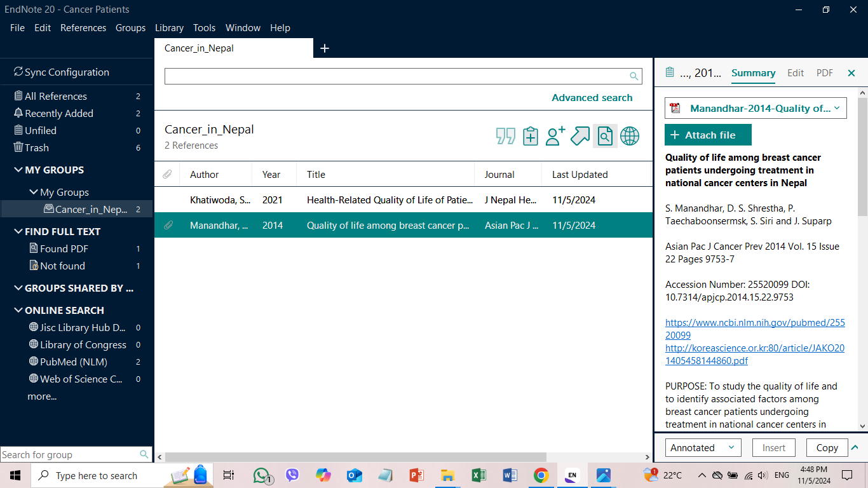Click the Copy button
This screenshot has height=488, width=868.
(827, 447)
